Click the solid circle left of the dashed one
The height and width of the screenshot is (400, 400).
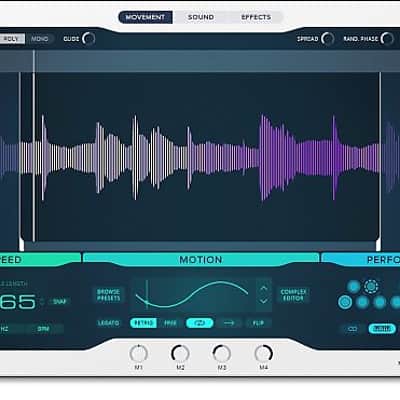[x=354, y=286]
